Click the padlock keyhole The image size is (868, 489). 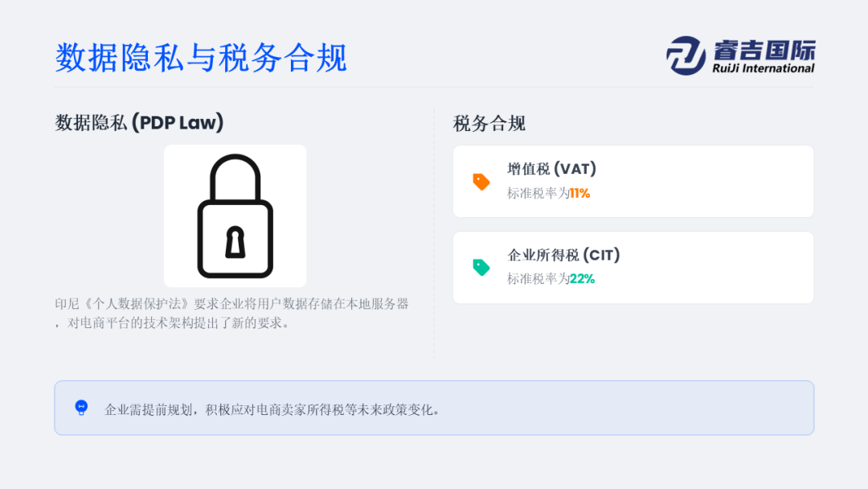tap(235, 242)
